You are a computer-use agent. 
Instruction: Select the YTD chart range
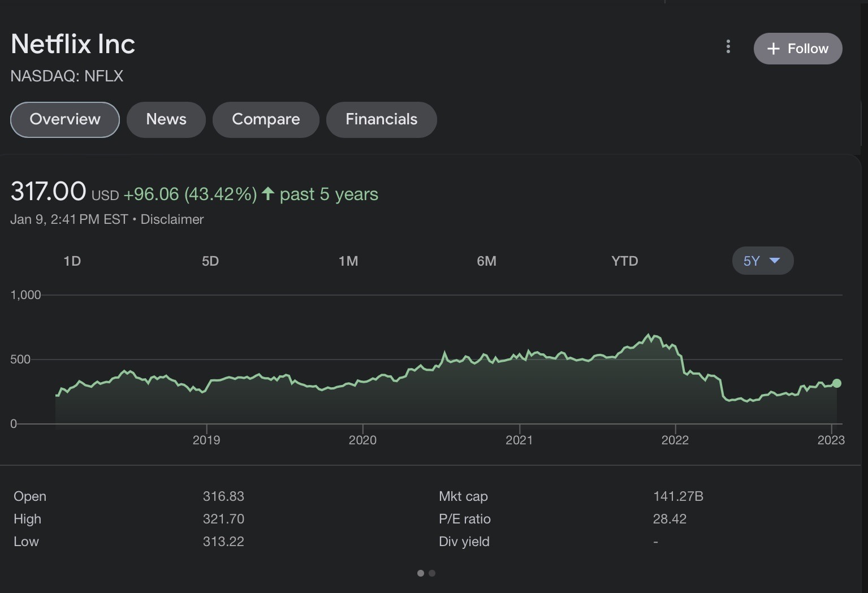624,261
